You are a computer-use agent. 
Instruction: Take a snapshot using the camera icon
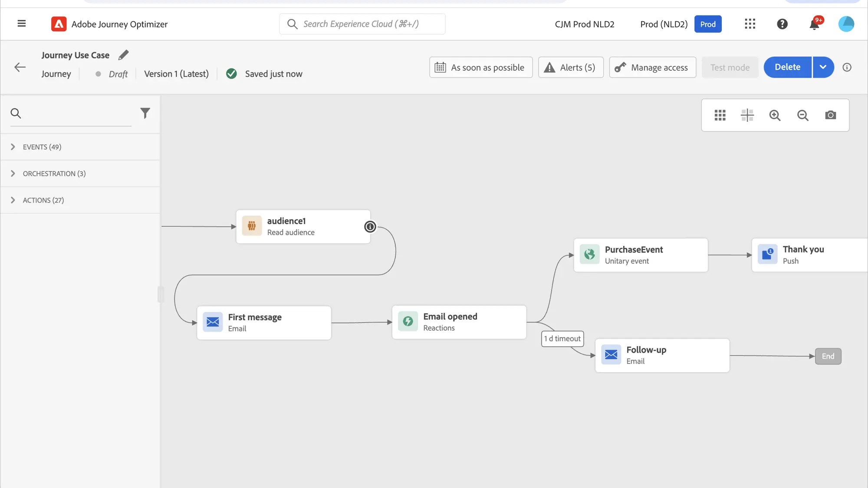pyautogui.click(x=830, y=115)
